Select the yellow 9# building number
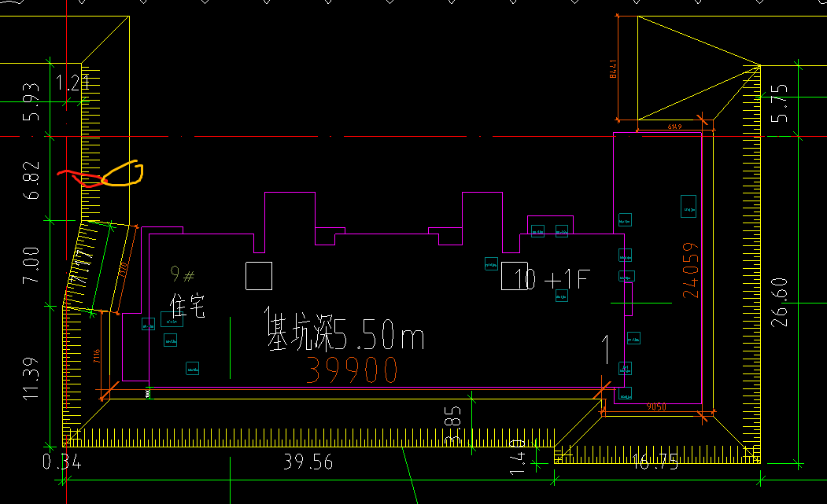This screenshot has width=827, height=504. pos(183,274)
